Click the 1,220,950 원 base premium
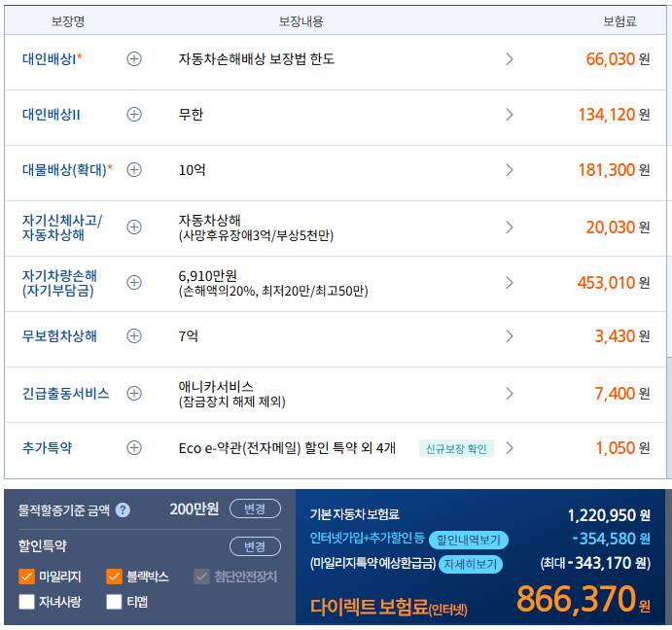This screenshot has width=672, height=630. (x=609, y=515)
